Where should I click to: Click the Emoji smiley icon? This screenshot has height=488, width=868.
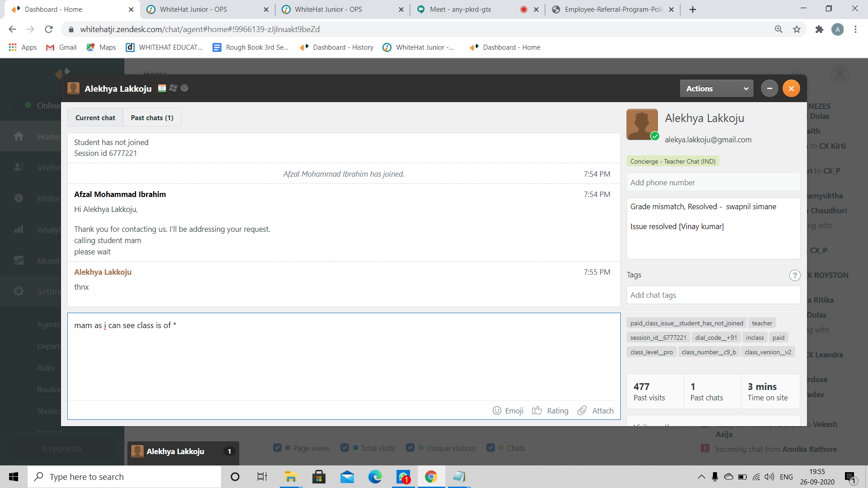point(497,410)
